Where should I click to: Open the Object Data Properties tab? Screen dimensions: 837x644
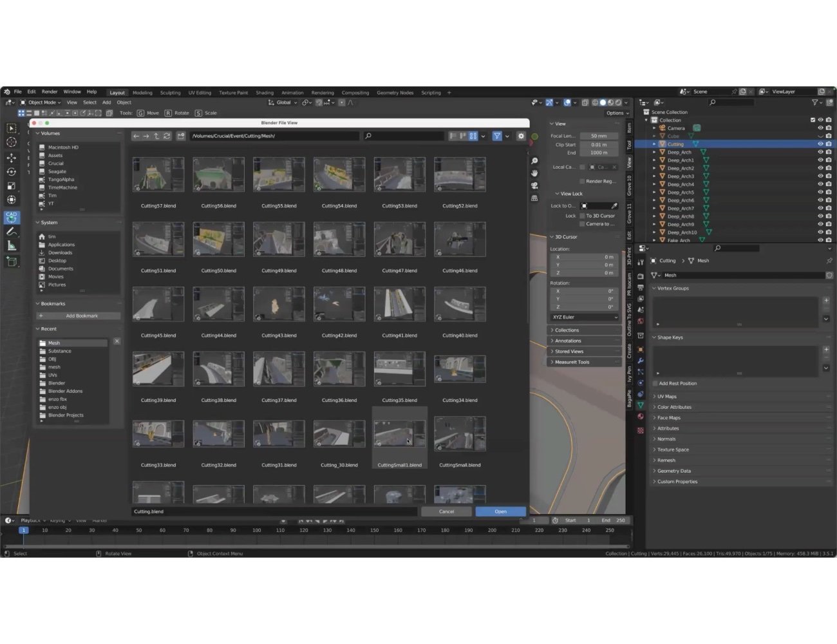[x=641, y=405]
